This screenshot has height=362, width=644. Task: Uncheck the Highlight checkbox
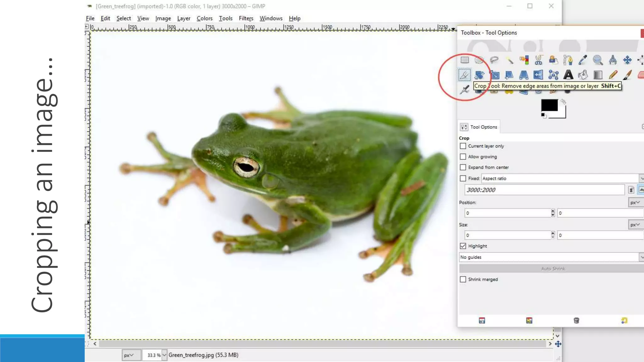click(x=463, y=246)
